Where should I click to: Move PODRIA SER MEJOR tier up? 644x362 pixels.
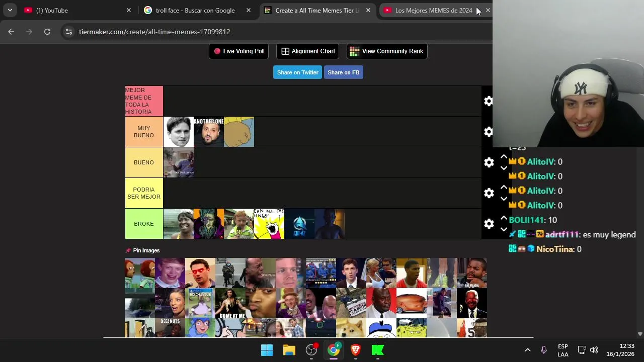click(504, 188)
